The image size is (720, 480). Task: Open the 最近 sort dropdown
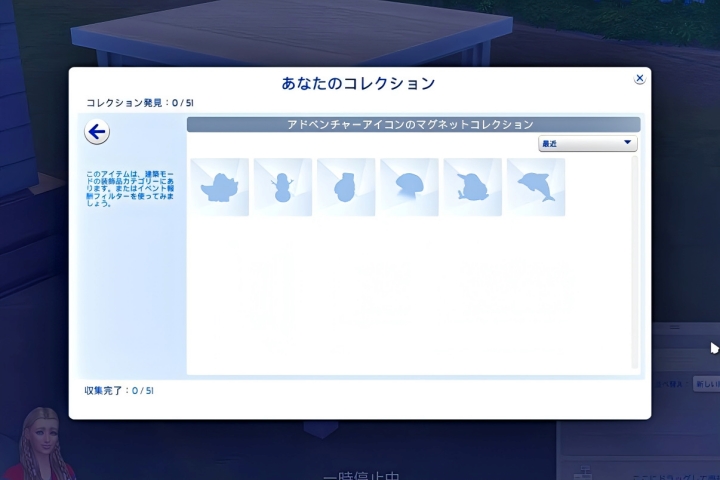coord(587,144)
